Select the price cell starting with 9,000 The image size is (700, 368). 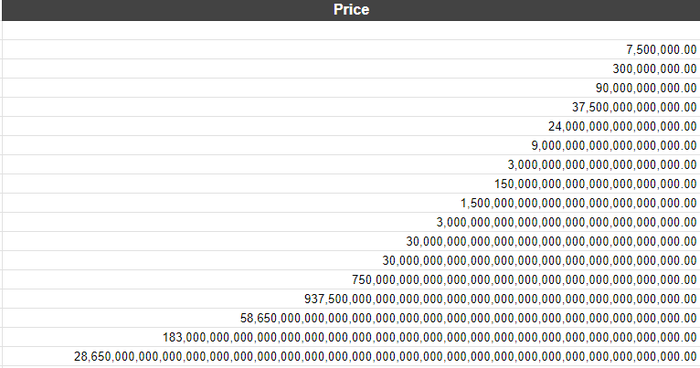[x=351, y=145]
